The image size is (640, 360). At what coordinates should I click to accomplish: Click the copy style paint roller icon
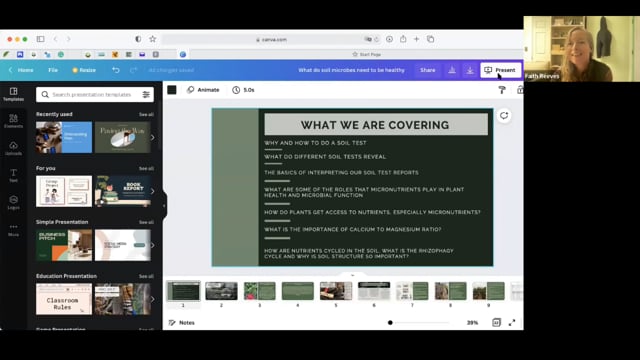(502, 90)
